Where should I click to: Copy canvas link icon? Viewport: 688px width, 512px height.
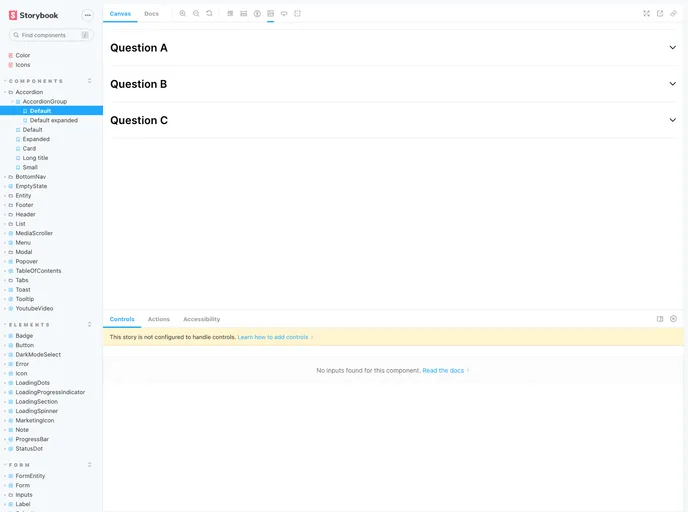coord(673,14)
